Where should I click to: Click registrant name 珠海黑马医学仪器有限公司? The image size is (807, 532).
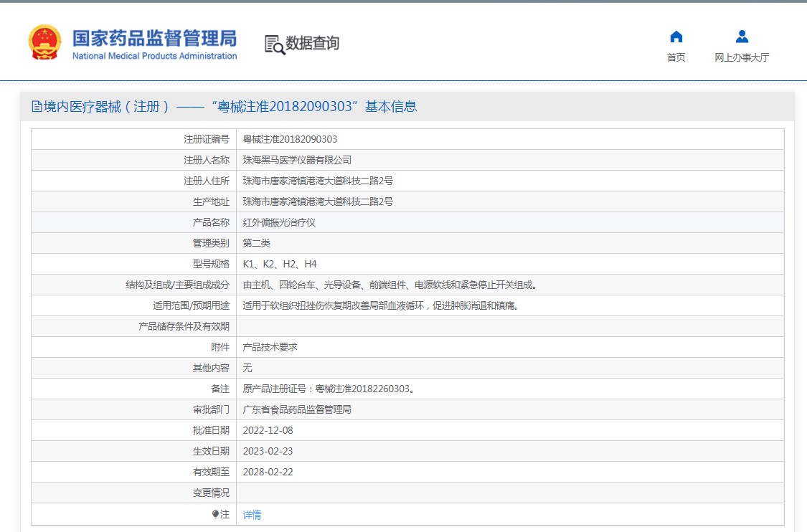click(297, 160)
